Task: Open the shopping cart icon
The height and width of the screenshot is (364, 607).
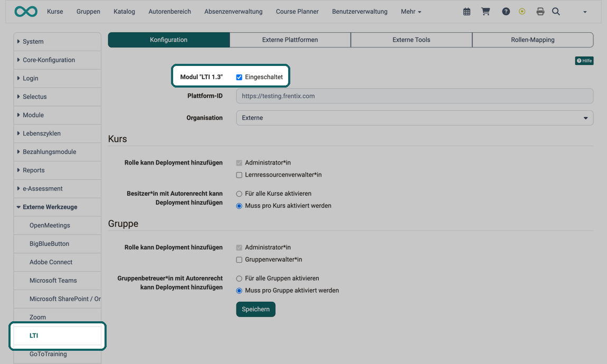Action: coord(486,12)
